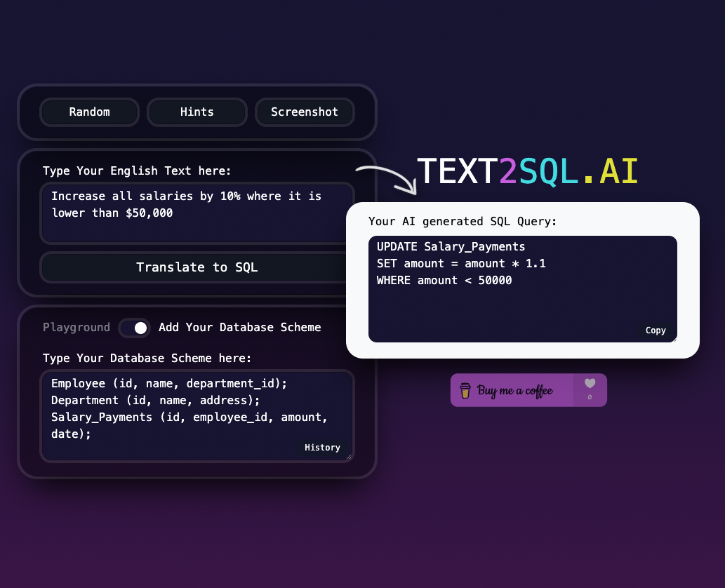This screenshot has height=588, width=725.
Task: Click the curved white arrow graphic
Action: click(387, 178)
